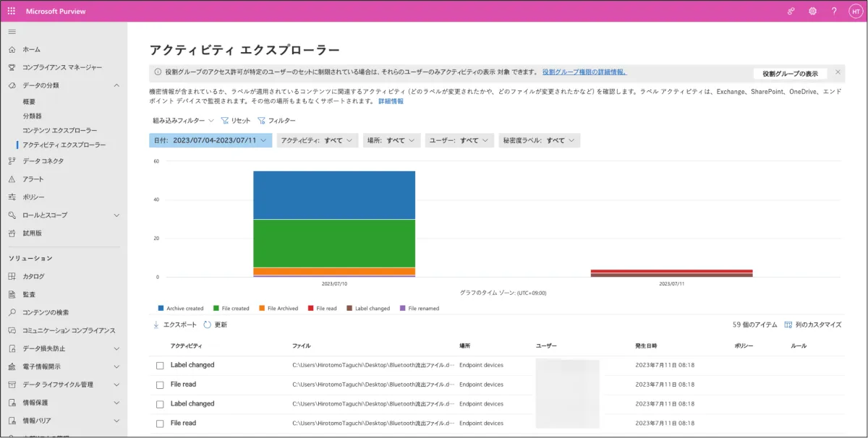Open コンプライアンス マネージャー in navigation
This screenshot has height=438, width=868.
coord(62,67)
